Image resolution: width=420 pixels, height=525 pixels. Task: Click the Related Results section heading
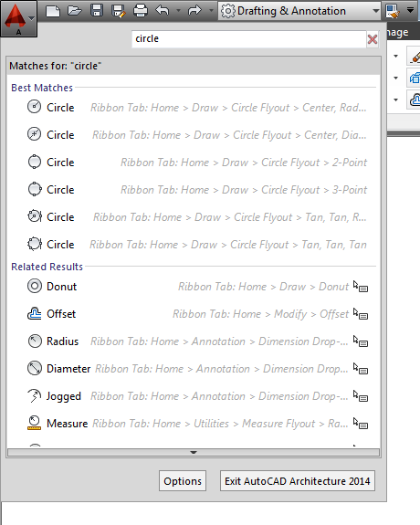point(47,267)
